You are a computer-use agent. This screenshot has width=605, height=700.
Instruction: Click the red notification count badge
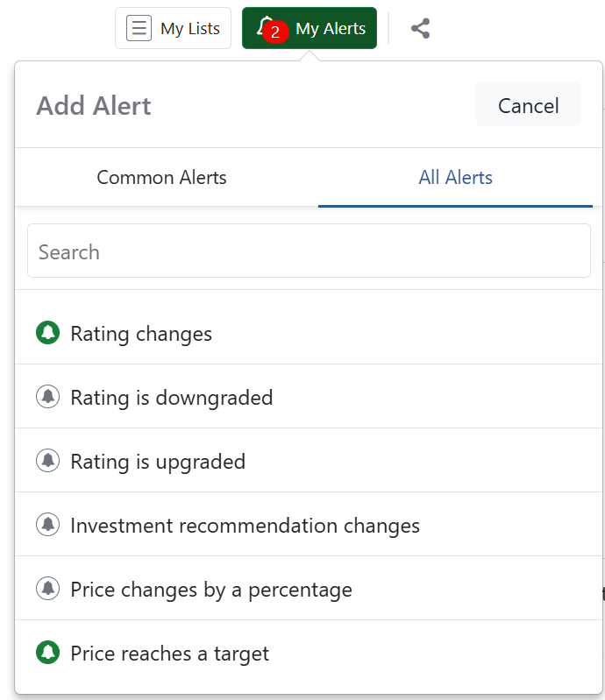tap(275, 32)
